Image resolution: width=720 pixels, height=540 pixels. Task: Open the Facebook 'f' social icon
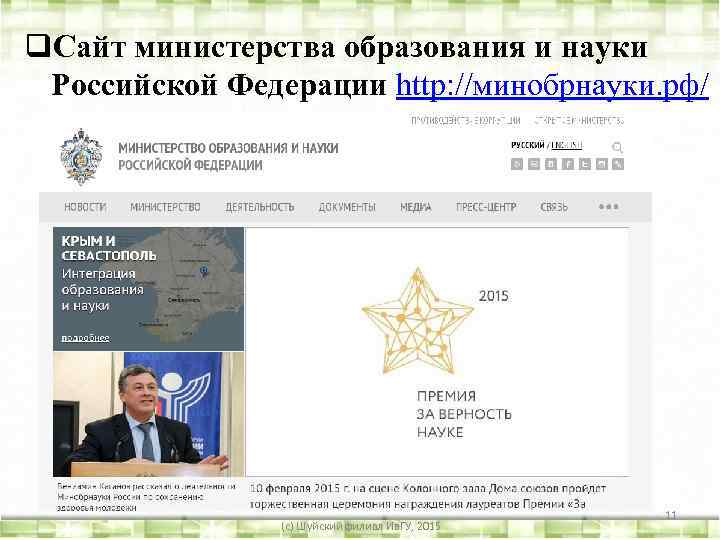[x=568, y=164]
